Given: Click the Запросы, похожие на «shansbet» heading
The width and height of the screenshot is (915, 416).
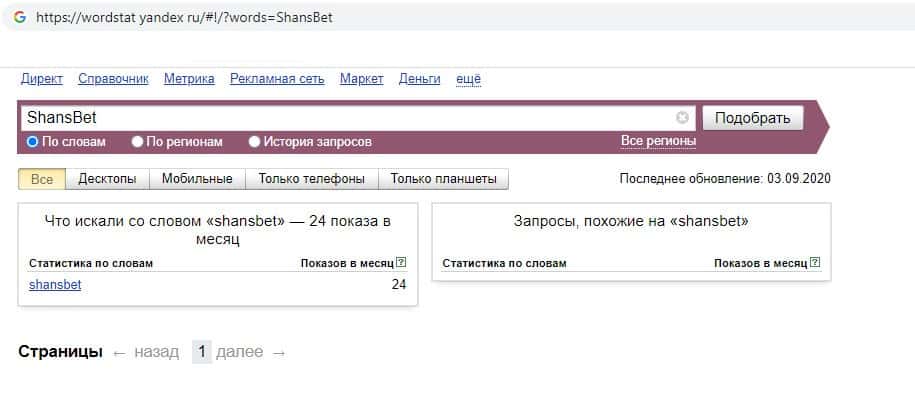Looking at the screenshot, I should point(631,222).
